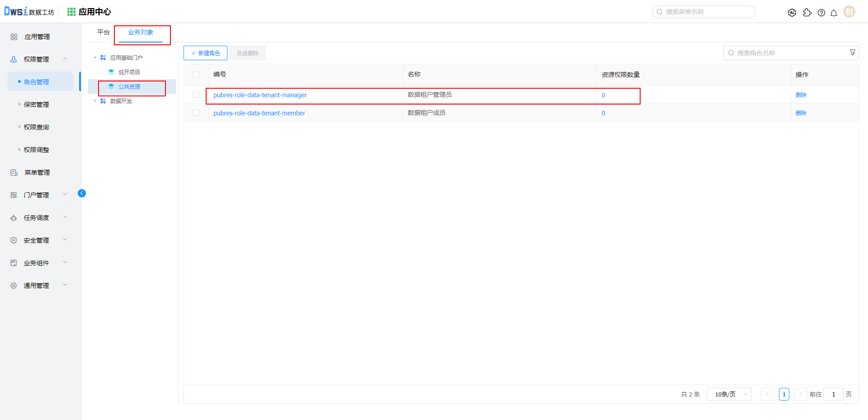Expand the 数据开发 tree node
The height and width of the screenshot is (420, 868).
(x=95, y=101)
